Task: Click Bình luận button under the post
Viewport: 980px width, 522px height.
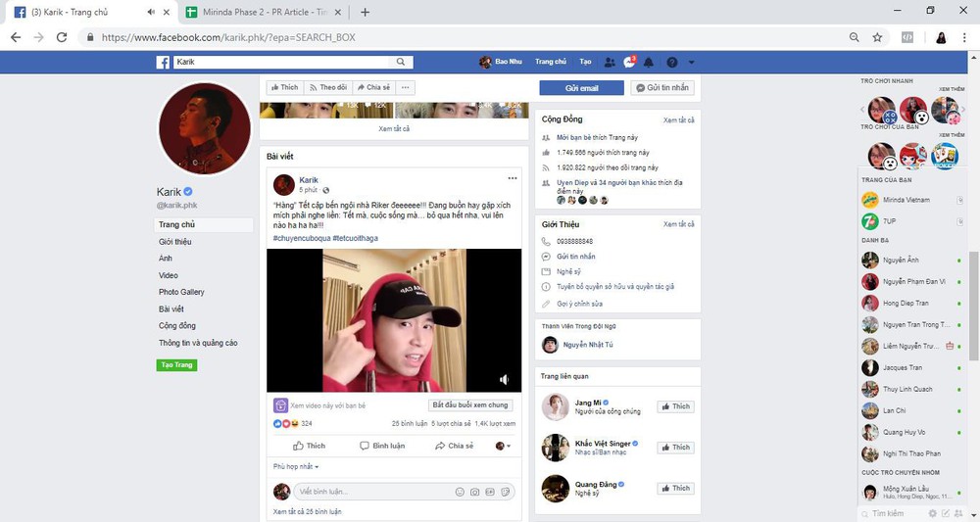Action: pyautogui.click(x=382, y=446)
